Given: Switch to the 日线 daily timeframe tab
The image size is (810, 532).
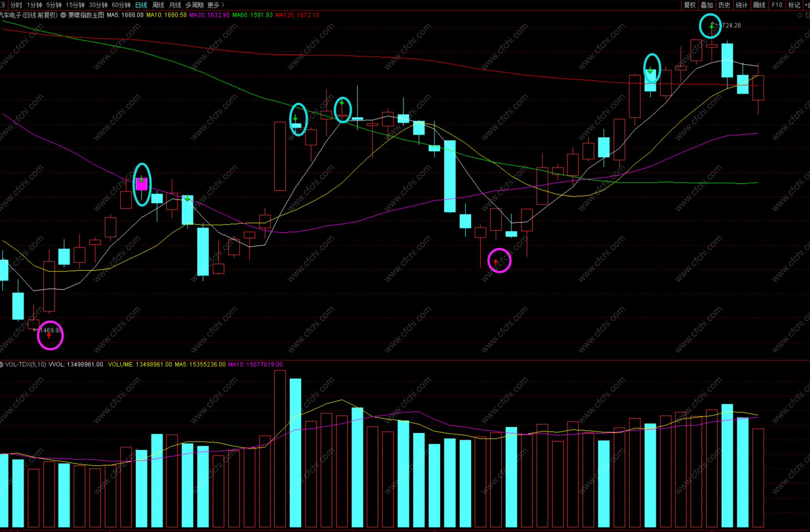Looking at the screenshot, I should coord(141,5).
